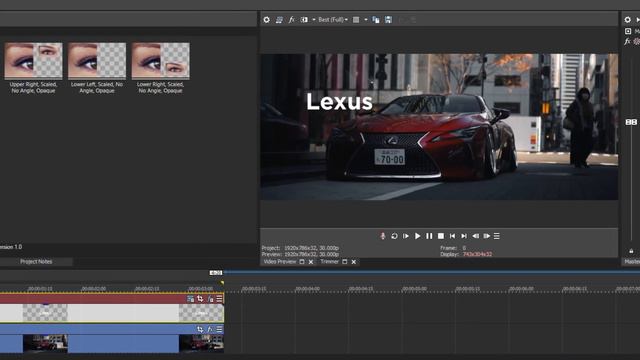Screen dimensions: 640x360
Task: Open Master FX button on right panel
Action: (x=627, y=42)
